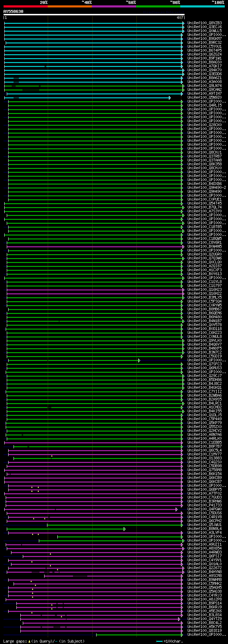Select UniRef100_C1BTB5 label
The height and width of the screenshot is (644, 228).
coord(204,227)
